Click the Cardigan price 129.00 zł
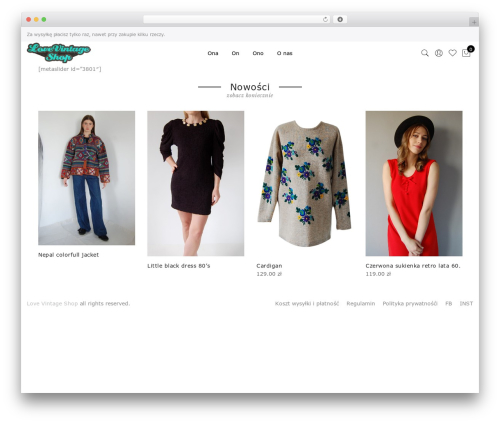 269,274
